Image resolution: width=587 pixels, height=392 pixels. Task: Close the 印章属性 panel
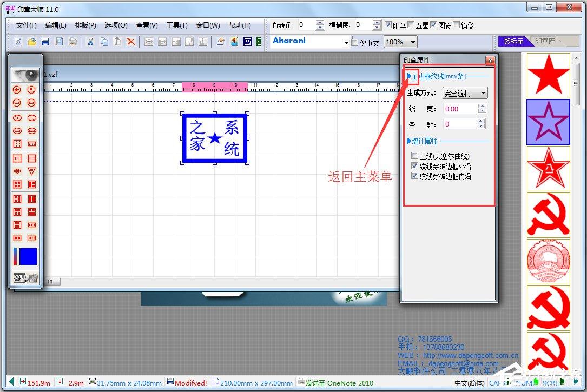pos(490,60)
